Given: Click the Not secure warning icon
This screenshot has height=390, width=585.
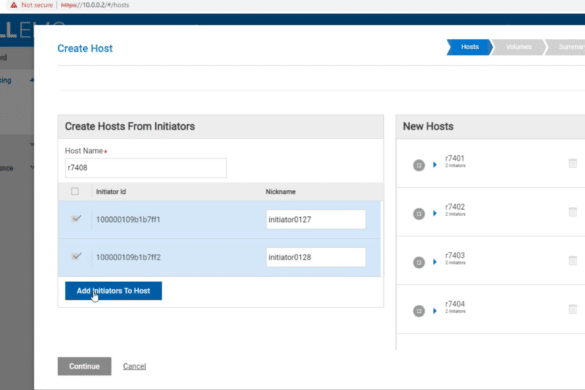Looking at the screenshot, I should point(14,5).
